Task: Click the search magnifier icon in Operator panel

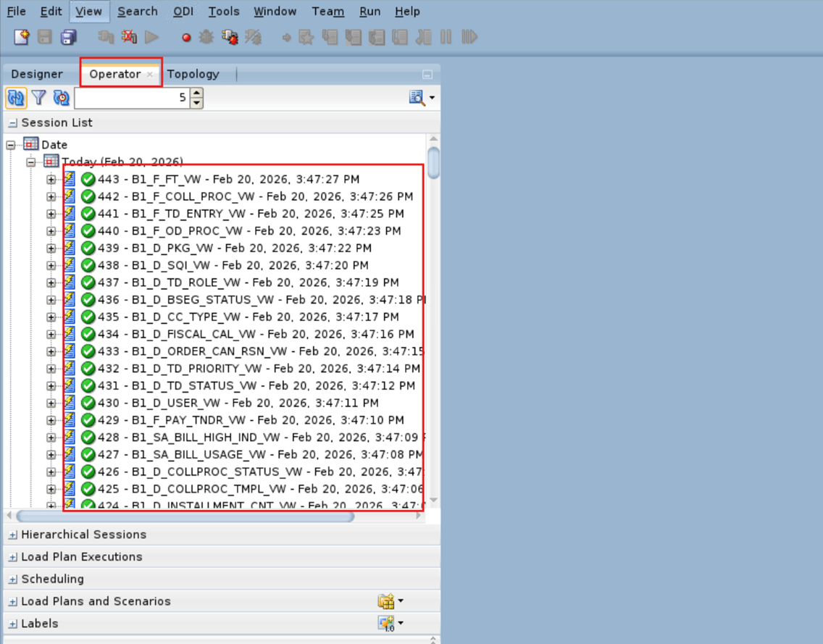Action: 417,98
